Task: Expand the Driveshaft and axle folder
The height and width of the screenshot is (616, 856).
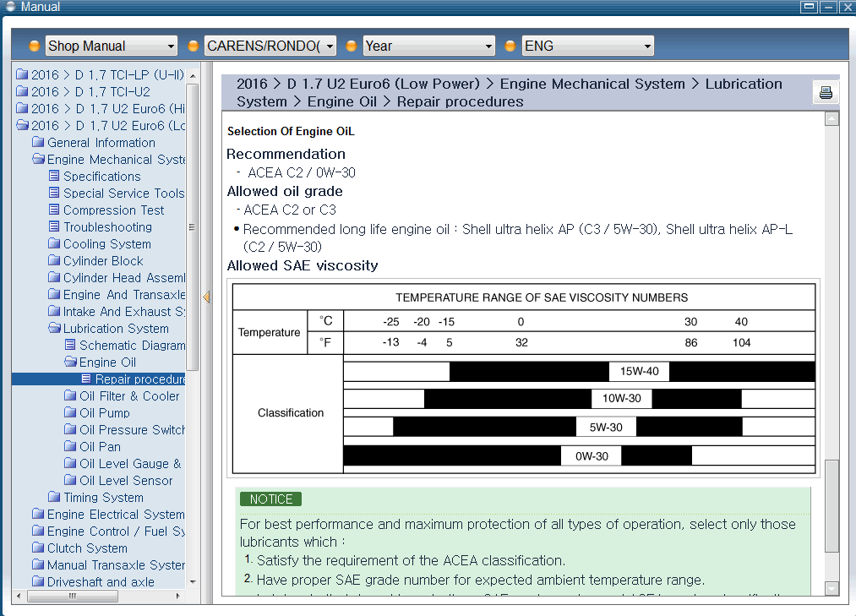Action: click(93, 583)
